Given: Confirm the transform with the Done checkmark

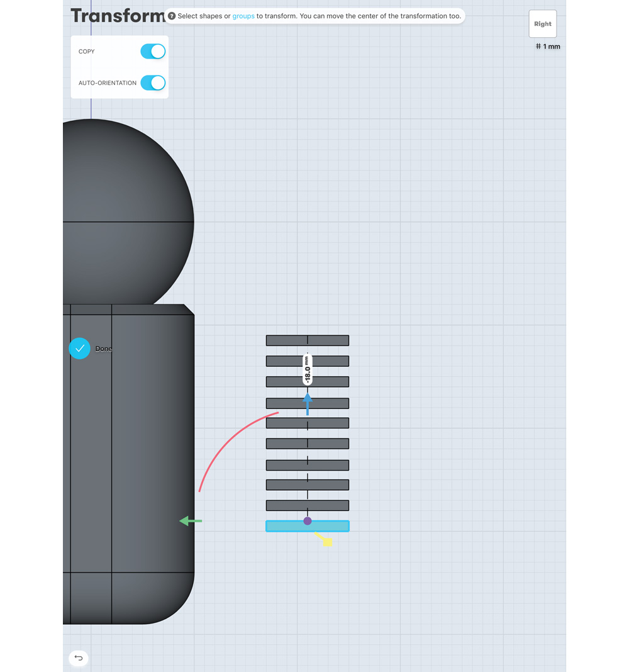Looking at the screenshot, I should [x=79, y=349].
